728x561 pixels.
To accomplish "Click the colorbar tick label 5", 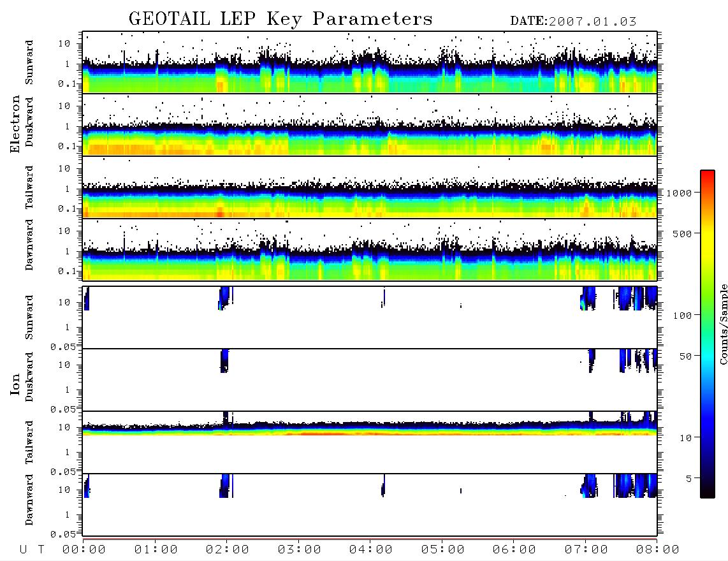I will click(x=688, y=479).
